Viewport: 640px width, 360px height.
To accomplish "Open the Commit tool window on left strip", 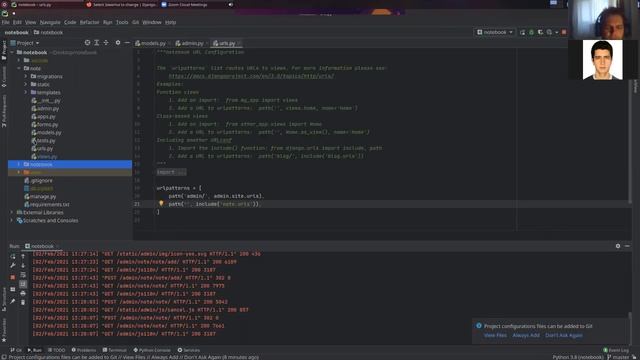I will tap(4, 77).
